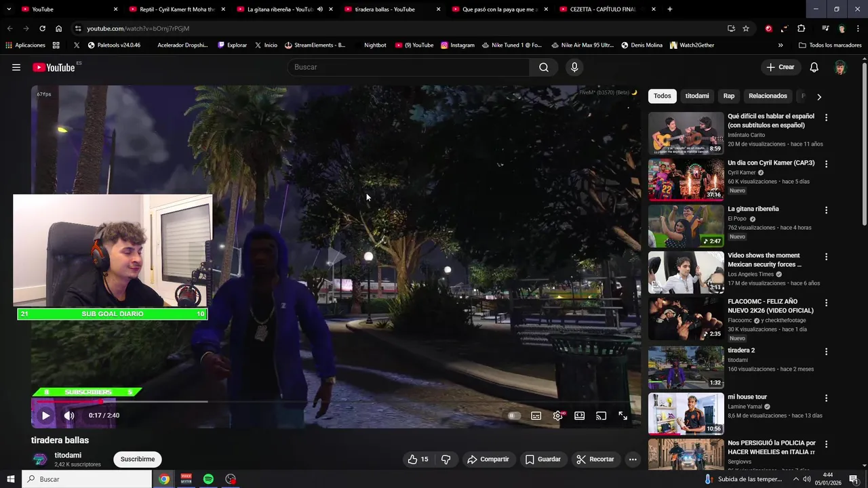Screen dimensions: 868x488
Task: Open the media control icon in Chrome toolbar
Action: coord(825,28)
